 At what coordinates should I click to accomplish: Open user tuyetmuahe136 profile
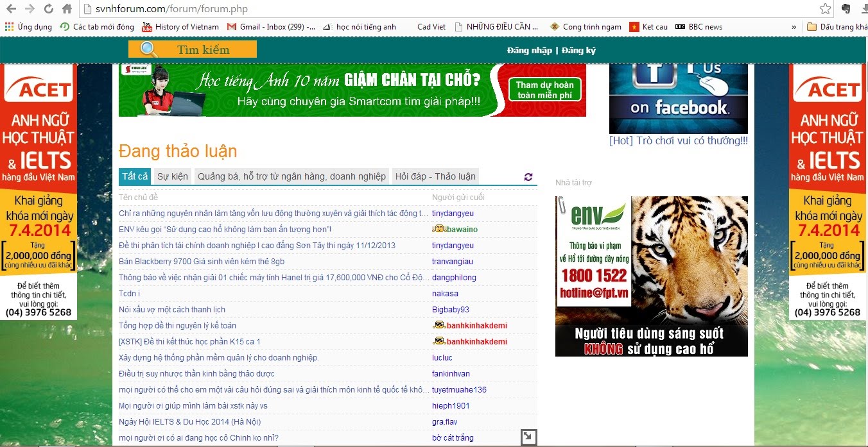[x=459, y=390]
